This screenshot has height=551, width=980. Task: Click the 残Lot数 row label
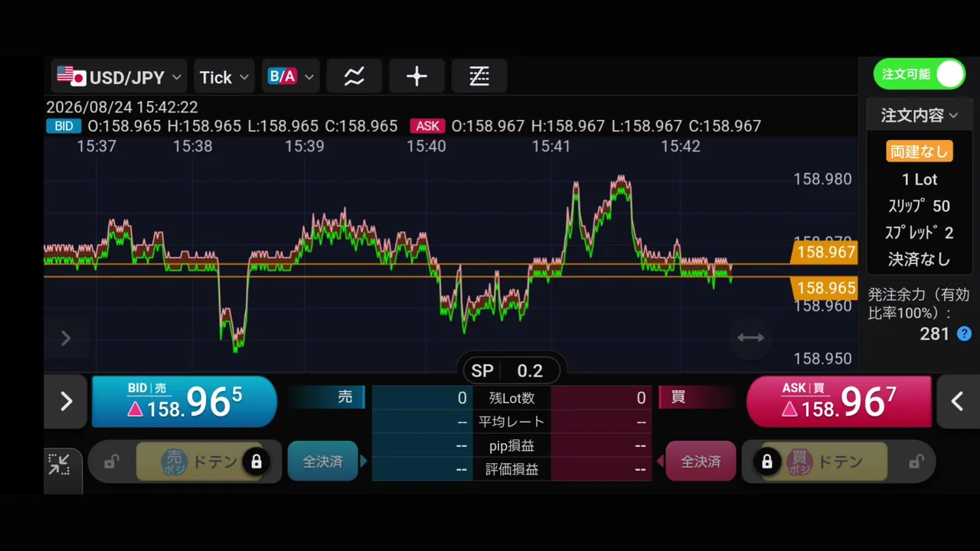(x=511, y=398)
